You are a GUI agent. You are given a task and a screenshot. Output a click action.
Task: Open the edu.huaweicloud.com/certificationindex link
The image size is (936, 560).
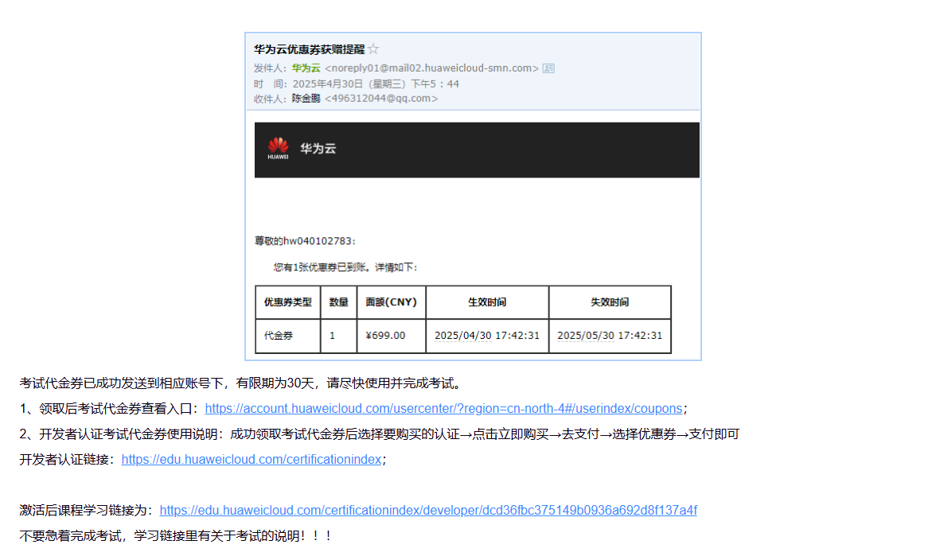tap(252, 459)
